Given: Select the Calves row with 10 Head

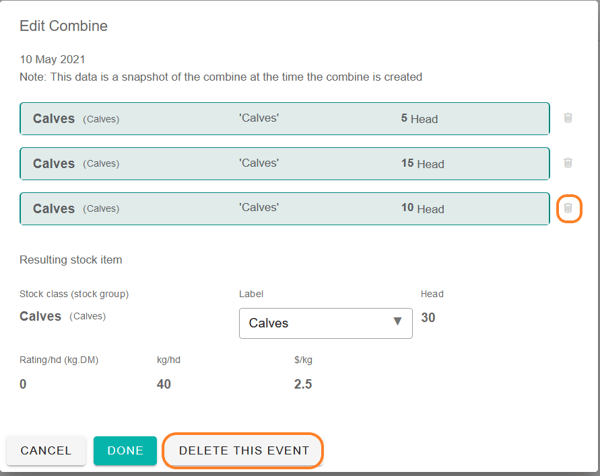Looking at the screenshot, I should click(284, 208).
